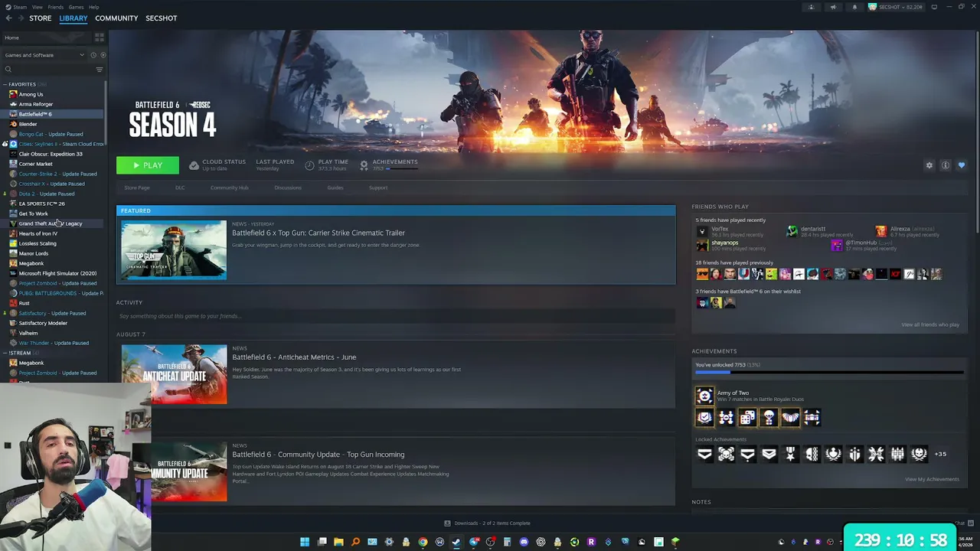Viewport: 980px width, 551px height.
Task: Open the SECSHOT profile tab
Action: pyautogui.click(x=162, y=18)
